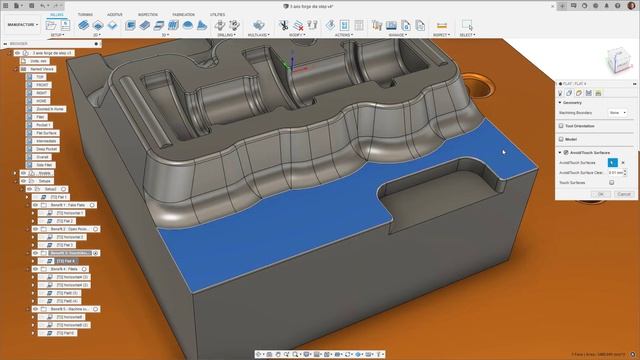This screenshot has width=640, height=360.
Task: Expand the Flat 4 operation
Action: tap(33, 261)
